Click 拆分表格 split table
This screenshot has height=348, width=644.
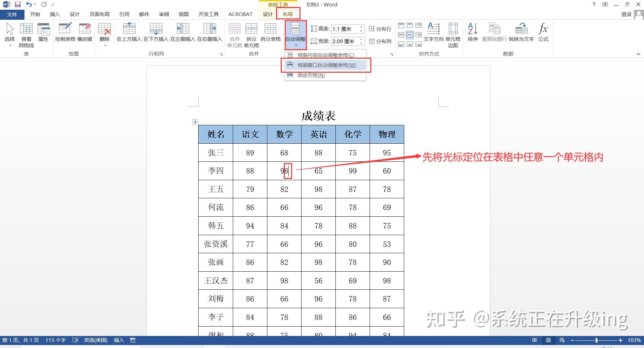pyautogui.click(x=270, y=32)
